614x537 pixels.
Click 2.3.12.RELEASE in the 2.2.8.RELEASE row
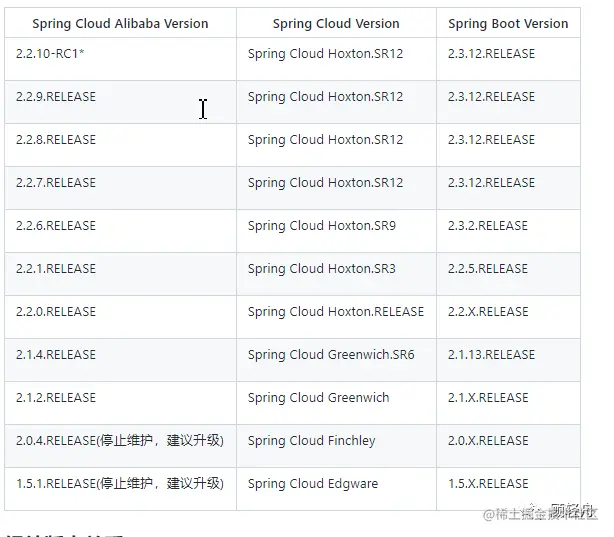point(508,145)
